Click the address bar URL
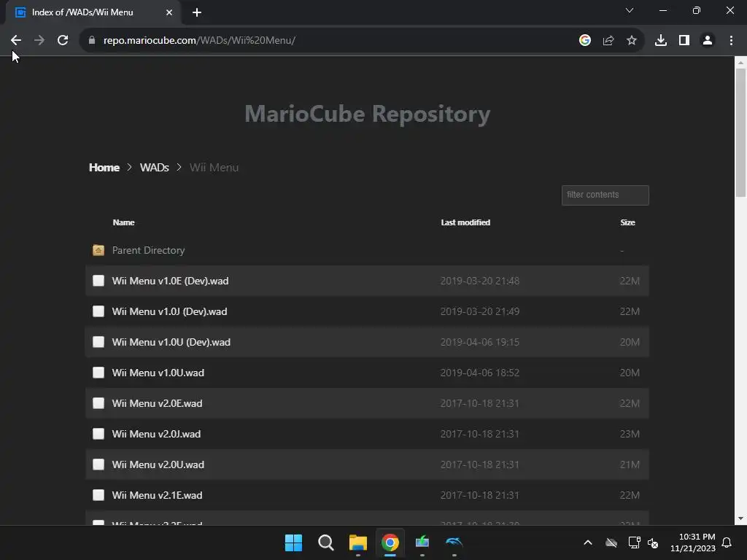This screenshot has width=747, height=560. click(x=199, y=41)
